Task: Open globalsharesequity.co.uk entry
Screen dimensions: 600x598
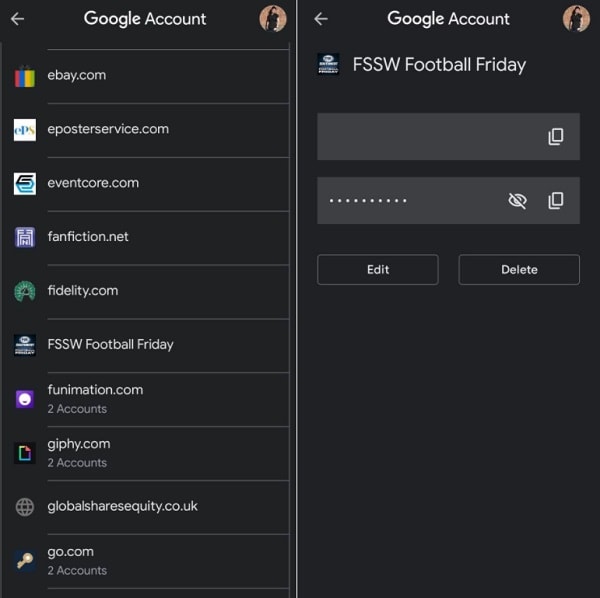Action: click(145, 507)
